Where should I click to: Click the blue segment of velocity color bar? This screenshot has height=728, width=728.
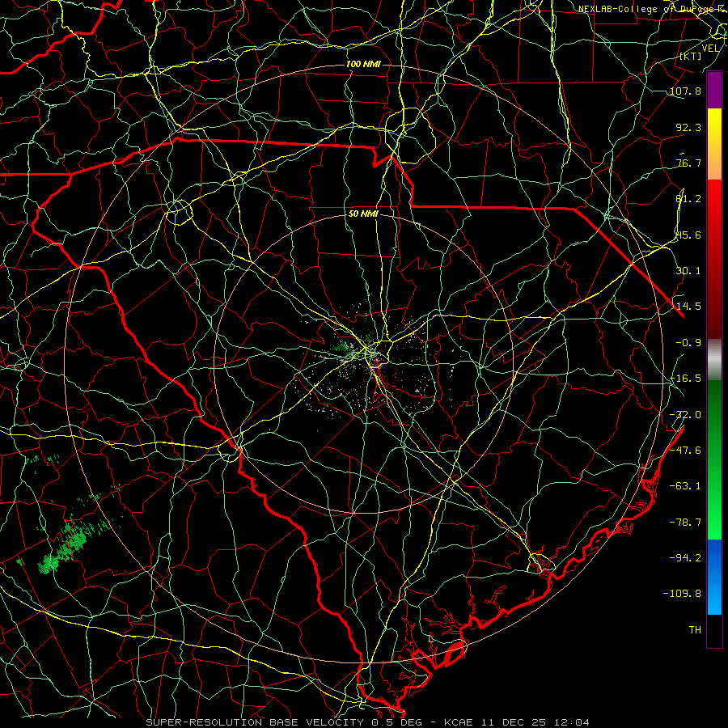coord(714,577)
